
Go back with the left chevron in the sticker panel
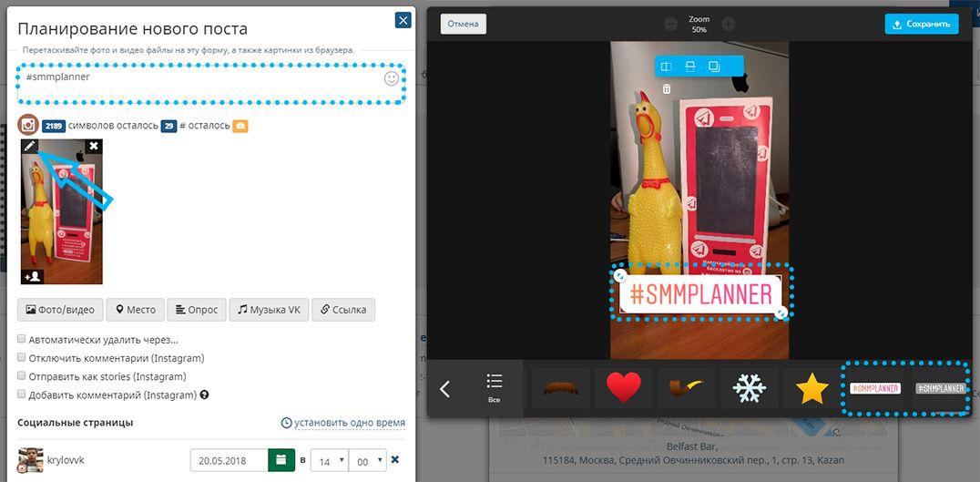(x=444, y=389)
